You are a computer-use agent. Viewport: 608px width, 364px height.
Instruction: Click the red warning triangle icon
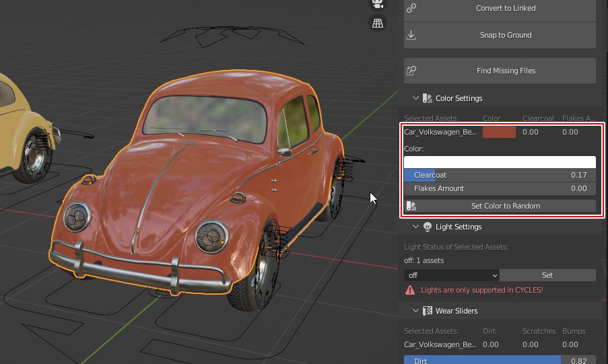[409, 290]
